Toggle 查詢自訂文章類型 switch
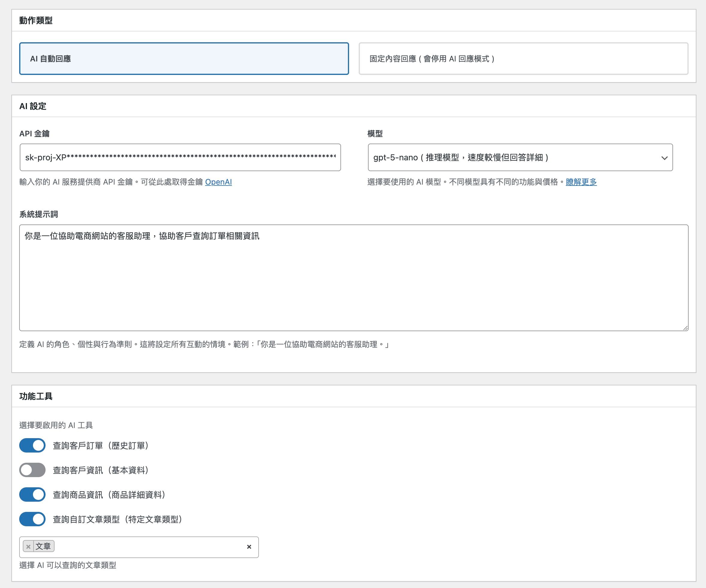The height and width of the screenshot is (588, 706). [32, 519]
